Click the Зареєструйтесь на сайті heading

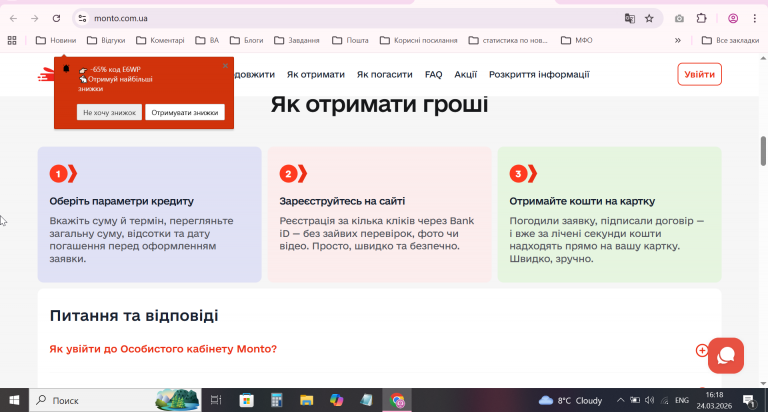pyautogui.click(x=342, y=201)
